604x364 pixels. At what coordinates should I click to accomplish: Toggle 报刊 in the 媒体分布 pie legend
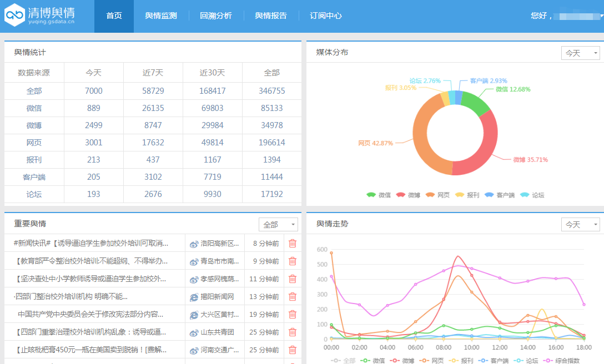tap(467, 195)
